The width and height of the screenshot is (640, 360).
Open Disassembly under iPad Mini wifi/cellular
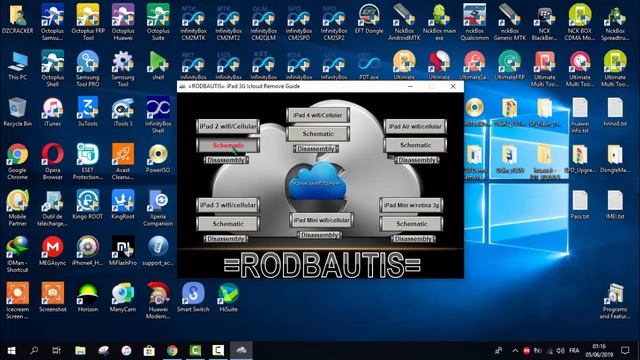(x=320, y=235)
